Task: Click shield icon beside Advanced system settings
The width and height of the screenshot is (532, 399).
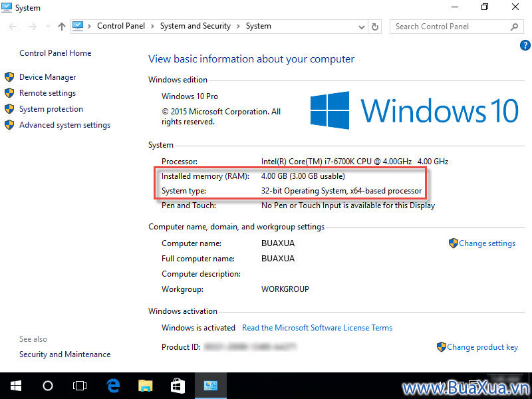Action: [x=9, y=125]
